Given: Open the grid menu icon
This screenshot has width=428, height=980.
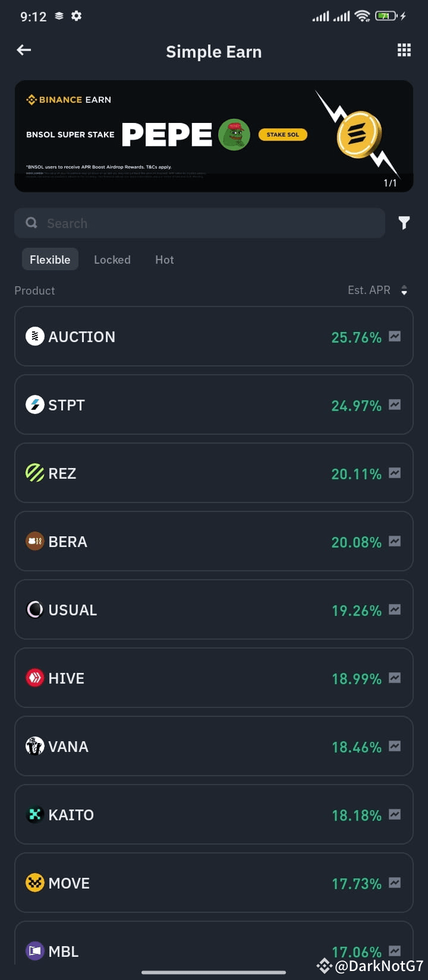Looking at the screenshot, I should tap(404, 50).
